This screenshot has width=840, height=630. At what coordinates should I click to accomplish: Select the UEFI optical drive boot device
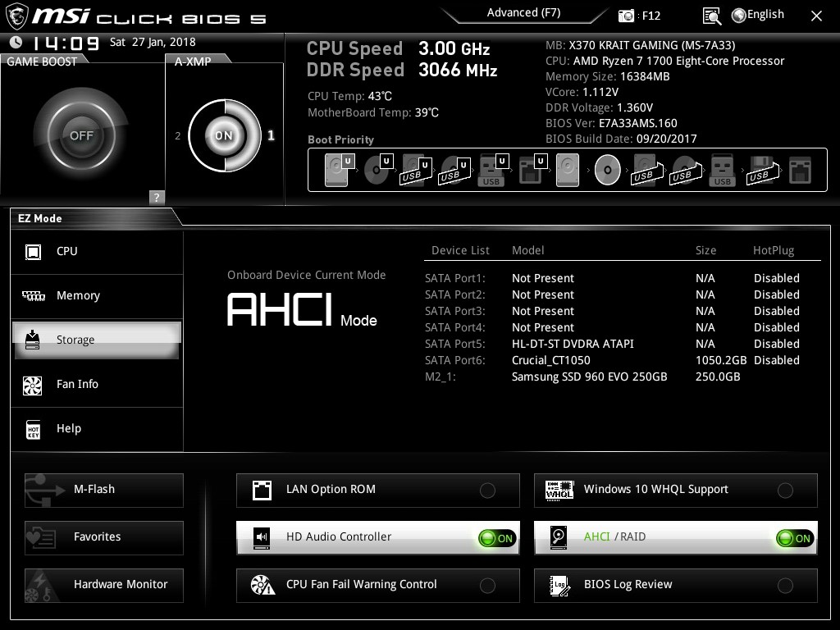tap(378, 170)
